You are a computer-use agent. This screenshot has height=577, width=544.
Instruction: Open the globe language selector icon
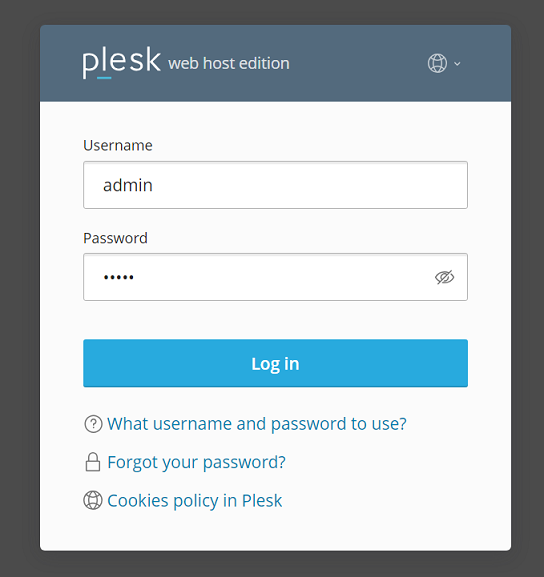coord(437,63)
